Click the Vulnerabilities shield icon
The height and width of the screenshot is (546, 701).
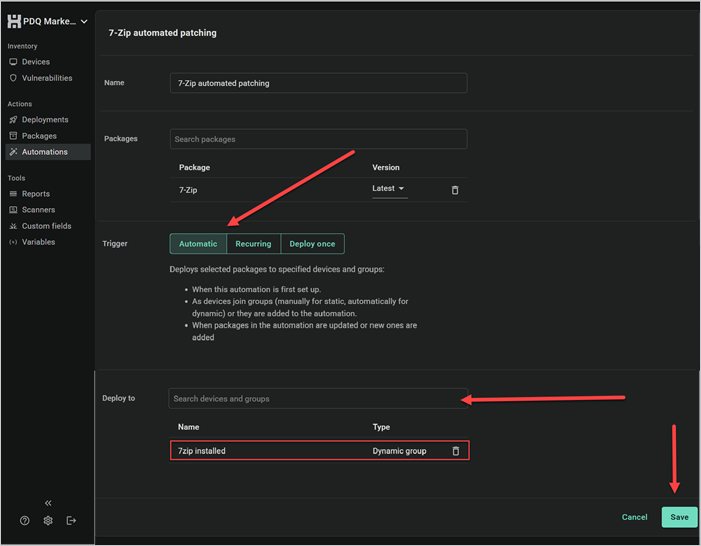(13, 78)
